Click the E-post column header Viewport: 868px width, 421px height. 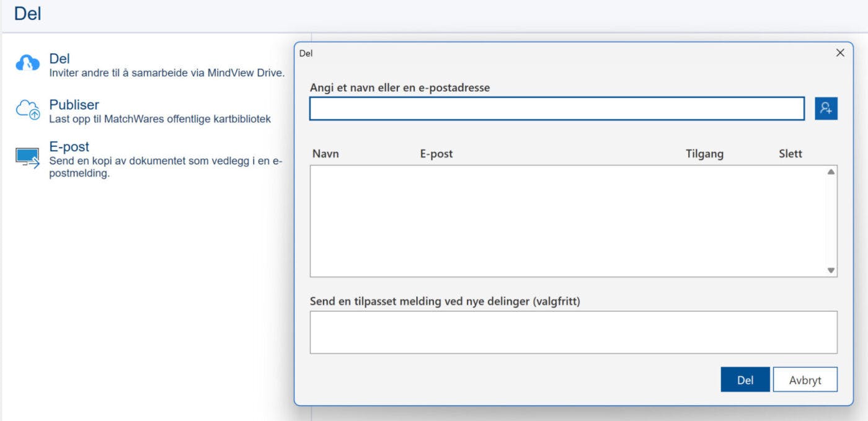pos(436,154)
